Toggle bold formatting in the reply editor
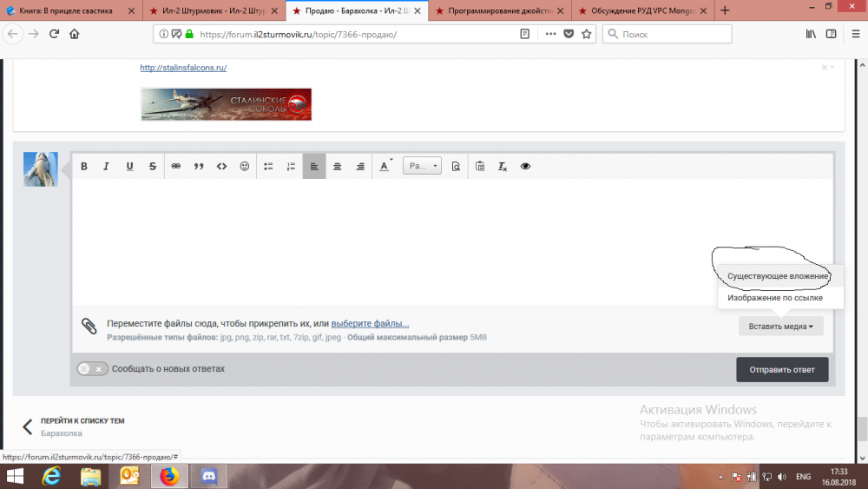868x489 pixels. [84, 166]
